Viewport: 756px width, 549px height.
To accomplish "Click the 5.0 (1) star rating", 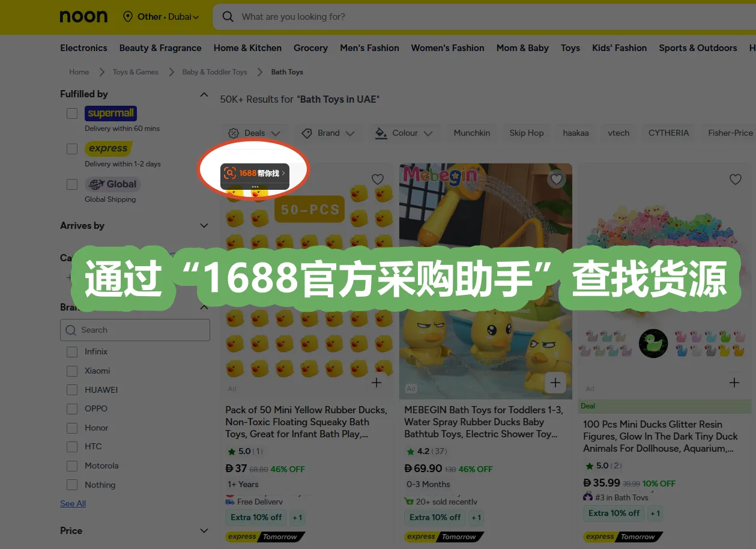I will pos(245,451).
